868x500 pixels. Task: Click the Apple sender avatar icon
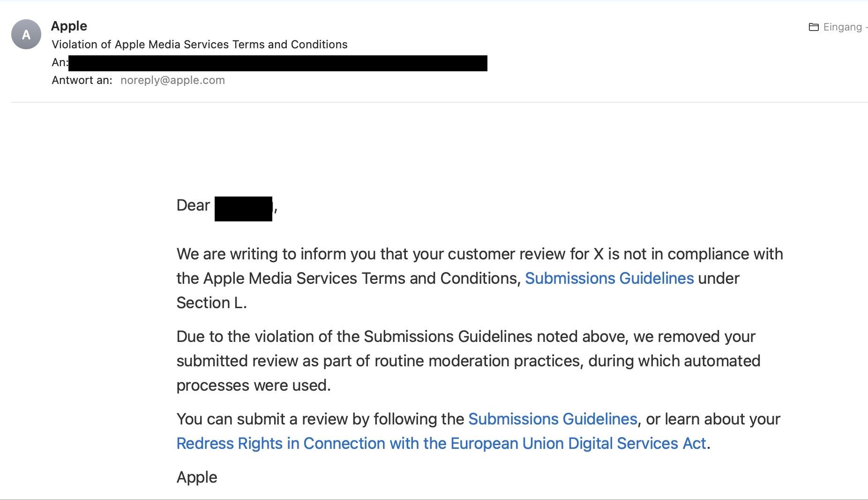(x=26, y=34)
